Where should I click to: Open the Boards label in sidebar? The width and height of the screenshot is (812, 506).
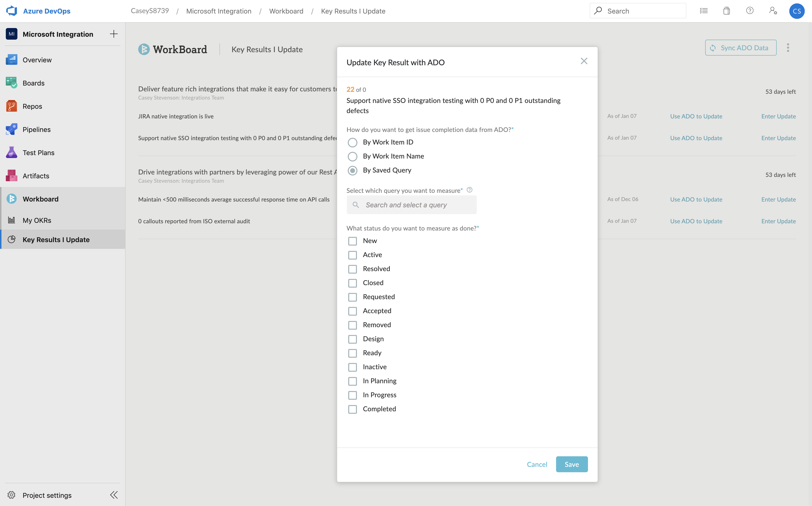[33, 83]
